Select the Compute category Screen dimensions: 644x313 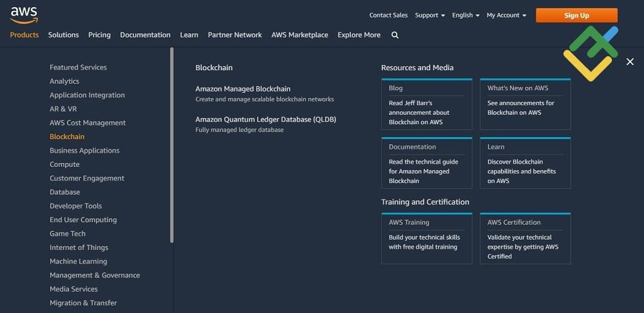64,164
